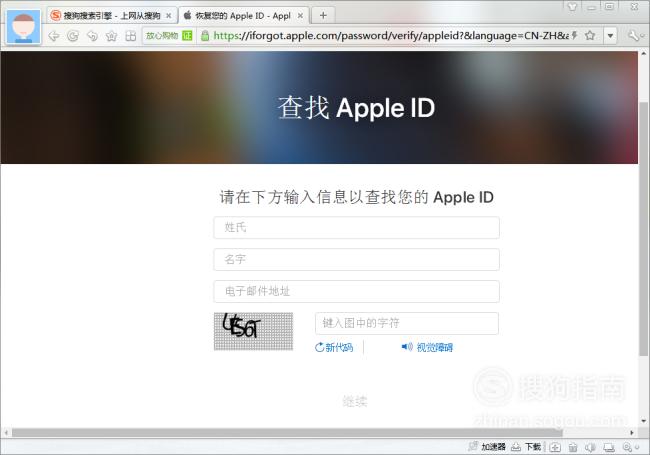Reload page with refresh icon

[x=73, y=36]
